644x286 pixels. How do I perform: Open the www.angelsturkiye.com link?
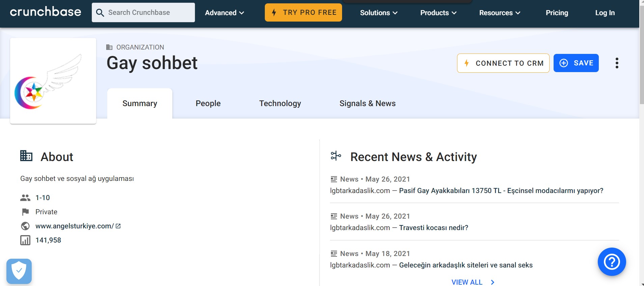click(x=75, y=226)
